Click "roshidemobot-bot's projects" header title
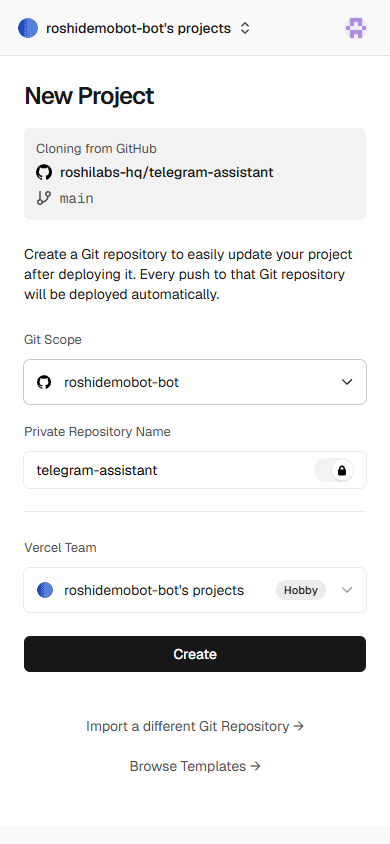Image resolution: width=390 pixels, height=844 pixels. (x=138, y=29)
